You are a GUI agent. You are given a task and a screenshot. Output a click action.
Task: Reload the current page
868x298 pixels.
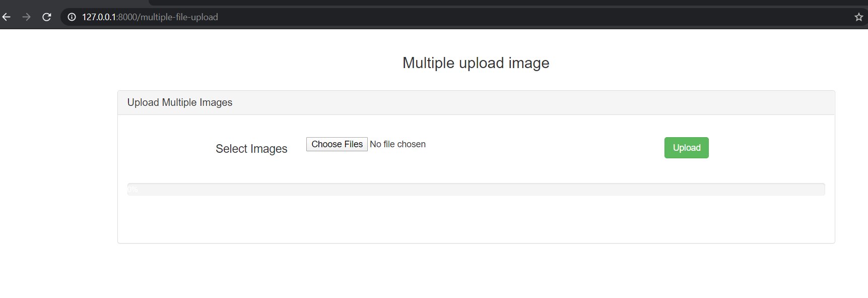pos(47,17)
